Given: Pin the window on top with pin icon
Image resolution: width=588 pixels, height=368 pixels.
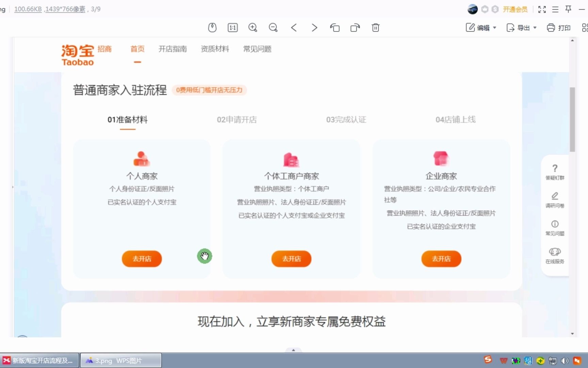Looking at the screenshot, I should [568, 9].
